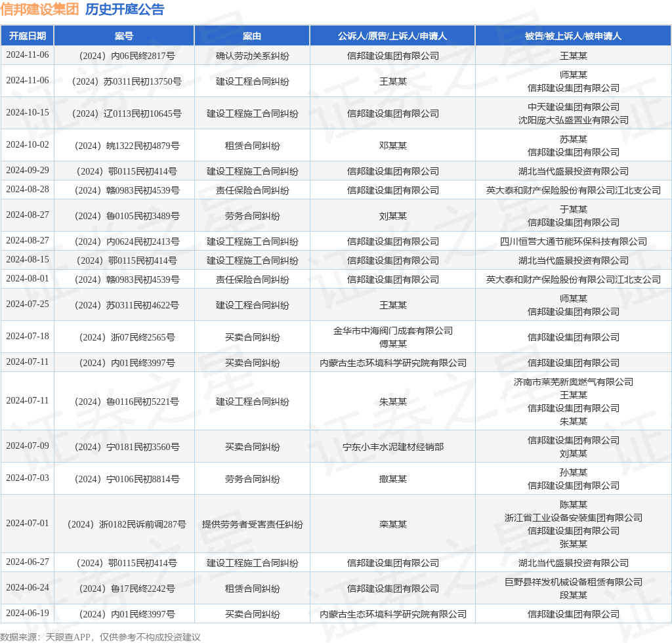
Task: Select the title text 历史开庭公告
Action: point(125,9)
